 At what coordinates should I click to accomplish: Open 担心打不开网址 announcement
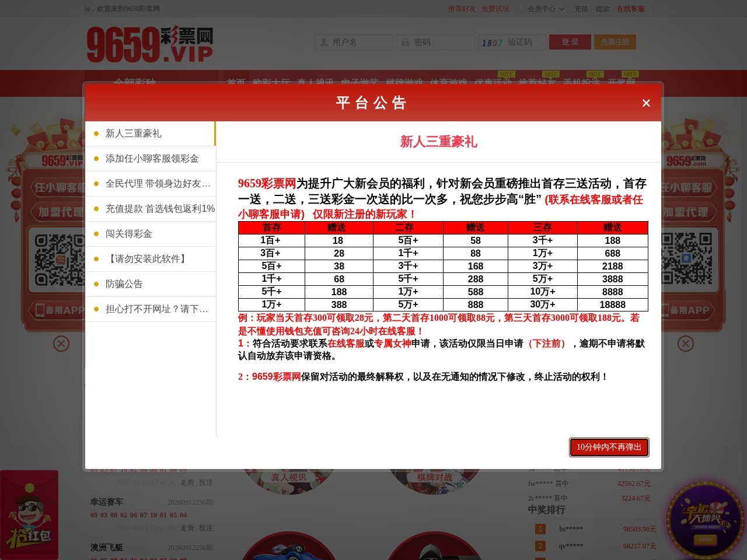(151, 309)
